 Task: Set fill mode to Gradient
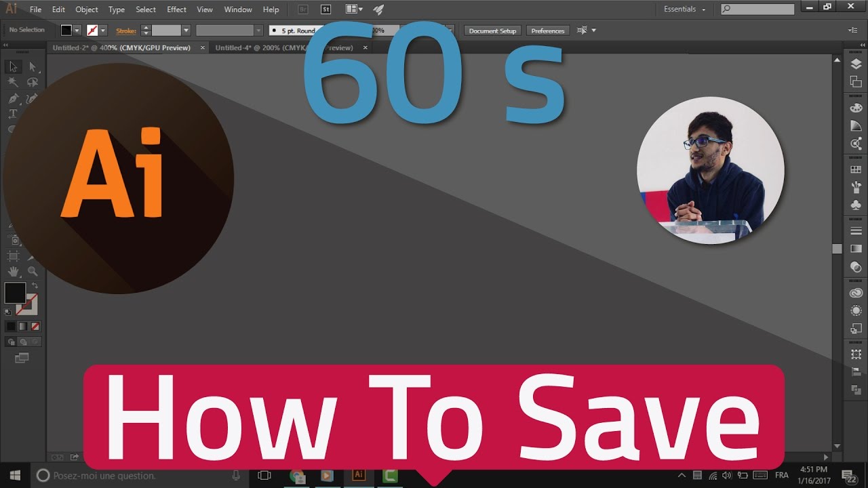pos(22,326)
